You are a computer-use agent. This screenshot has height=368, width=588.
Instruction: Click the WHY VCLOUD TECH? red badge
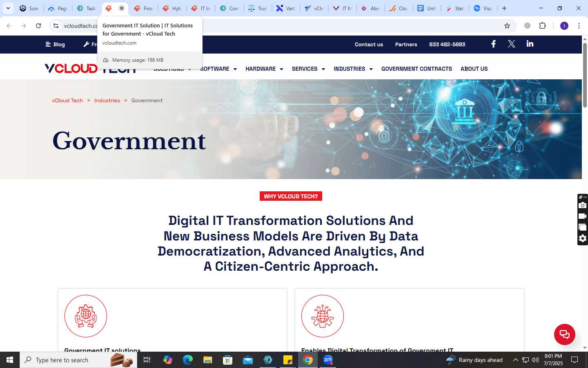tap(291, 196)
